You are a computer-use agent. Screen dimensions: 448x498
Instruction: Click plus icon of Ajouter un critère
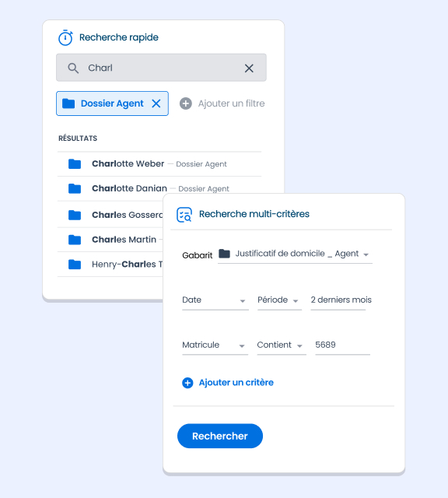tap(187, 383)
